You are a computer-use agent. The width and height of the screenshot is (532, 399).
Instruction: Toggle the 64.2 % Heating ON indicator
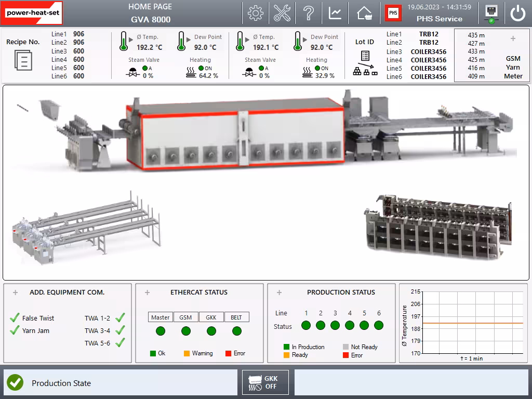pyautogui.click(x=201, y=68)
